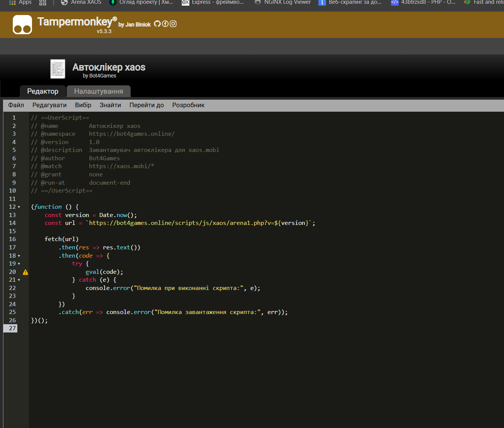Open the Express bookmark
This screenshot has width=504, height=428.
213,2
